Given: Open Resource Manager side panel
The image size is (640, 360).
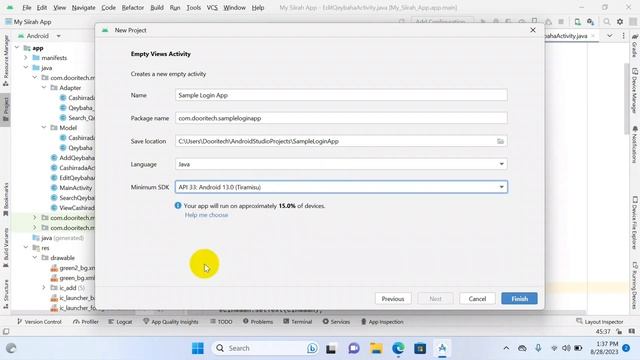Looking at the screenshot, I should (6, 60).
